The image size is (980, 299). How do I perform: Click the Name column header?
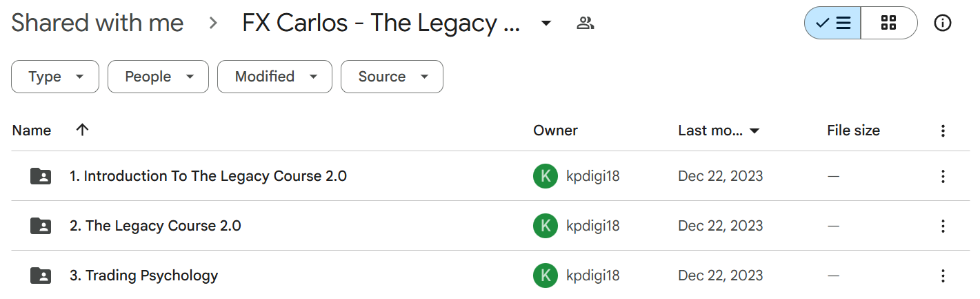coord(32,131)
